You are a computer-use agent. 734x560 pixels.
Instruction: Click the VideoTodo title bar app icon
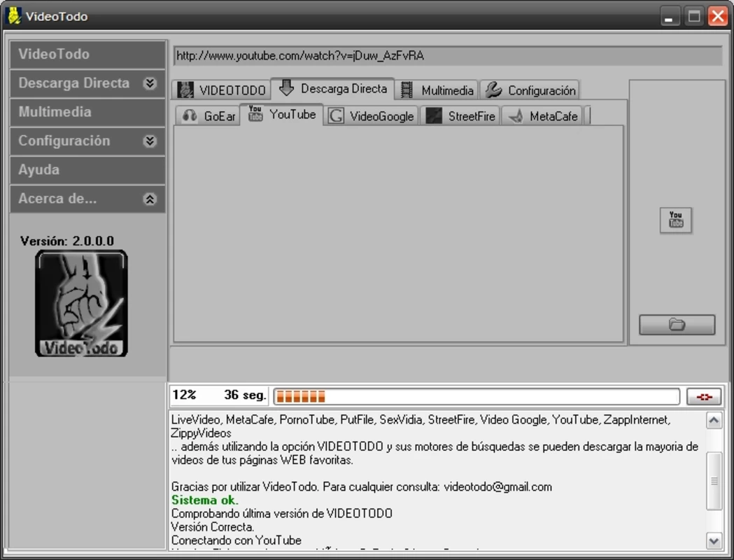(x=14, y=16)
